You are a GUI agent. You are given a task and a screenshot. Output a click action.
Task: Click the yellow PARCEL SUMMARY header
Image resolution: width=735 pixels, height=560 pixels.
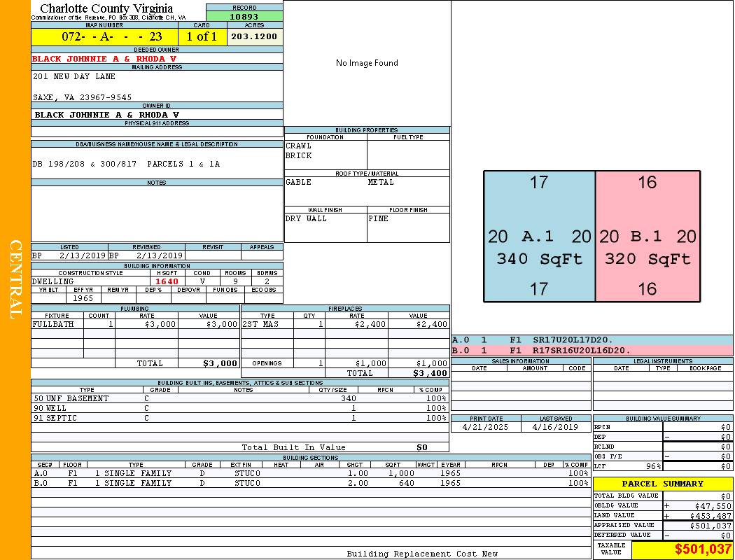pyautogui.click(x=663, y=484)
